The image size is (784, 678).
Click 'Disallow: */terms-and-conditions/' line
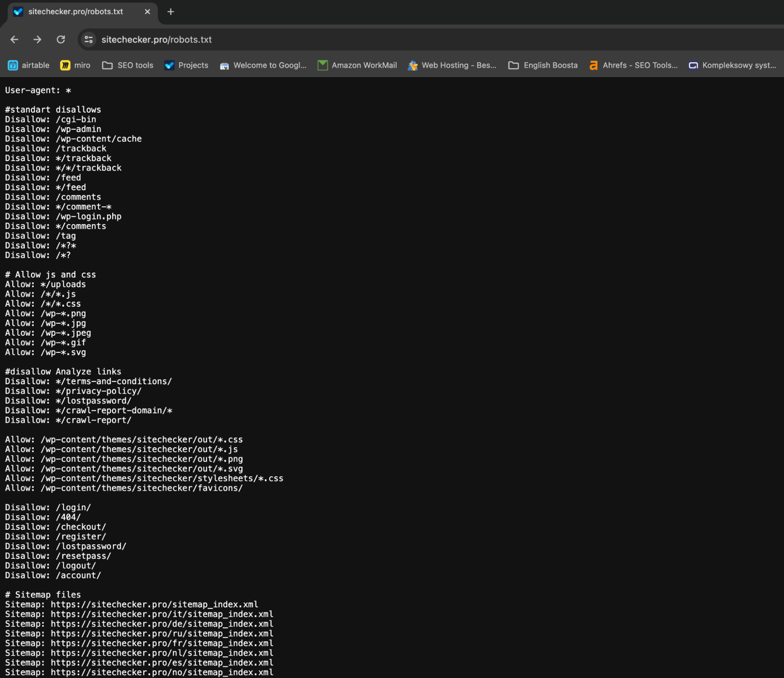click(x=89, y=382)
